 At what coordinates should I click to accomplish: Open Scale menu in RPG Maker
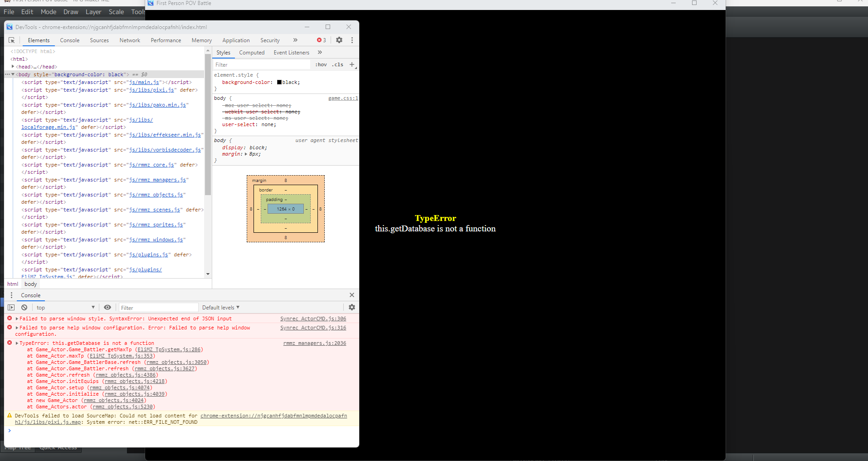click(116, 12)
